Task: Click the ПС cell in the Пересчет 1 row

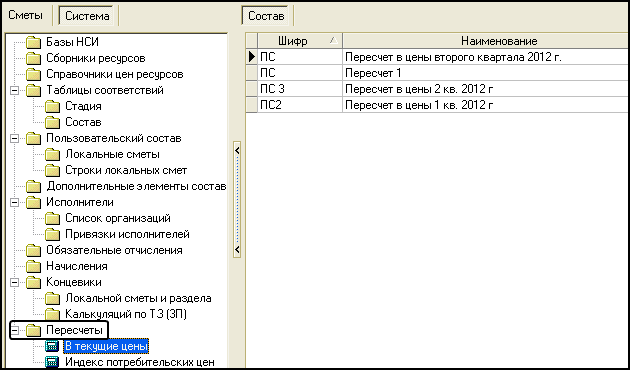Action: click(x=300, y=73)
